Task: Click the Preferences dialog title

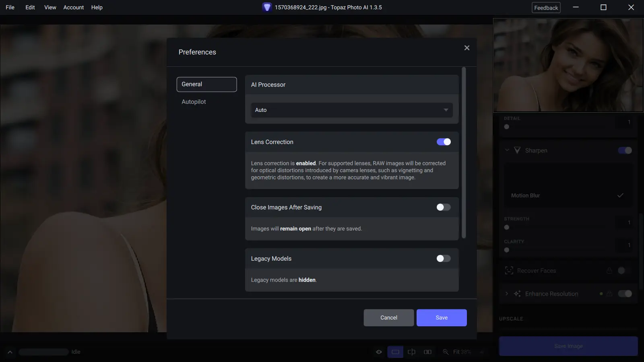Action: tap(197, 52)
